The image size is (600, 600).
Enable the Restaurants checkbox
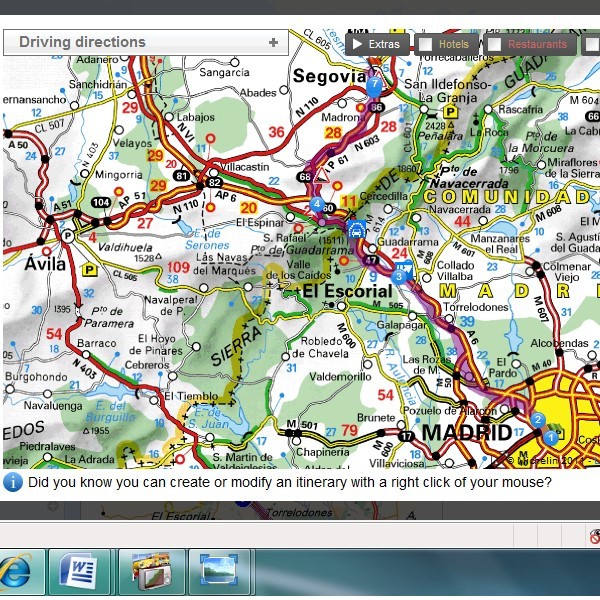(494, 44)
